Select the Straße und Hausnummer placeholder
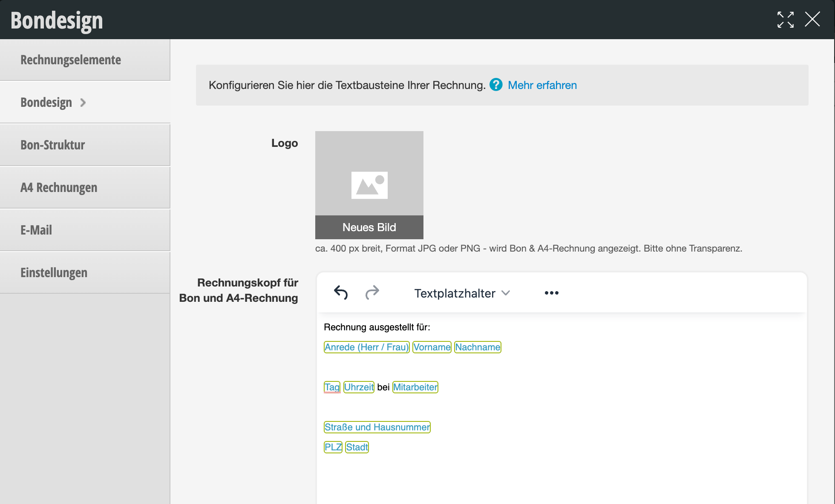Image resolution: width=835 pixels, height=504 pixels. pyautogui.click(x=377, y=427)
